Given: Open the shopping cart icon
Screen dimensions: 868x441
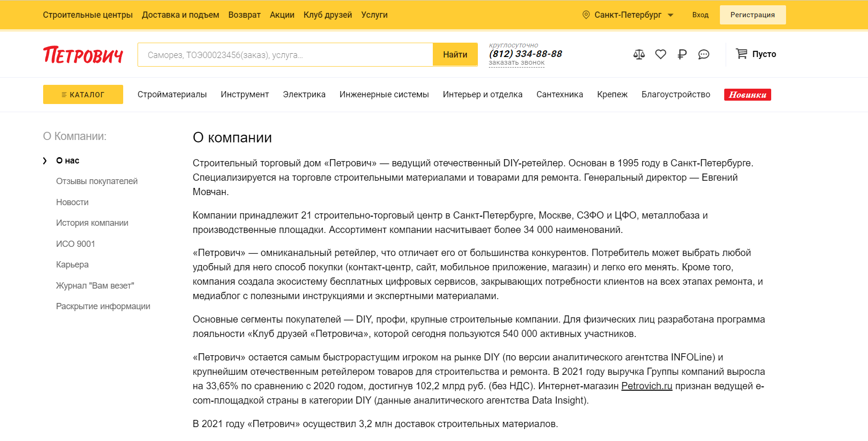Looking at the screenshot, I should pos(741,54).
